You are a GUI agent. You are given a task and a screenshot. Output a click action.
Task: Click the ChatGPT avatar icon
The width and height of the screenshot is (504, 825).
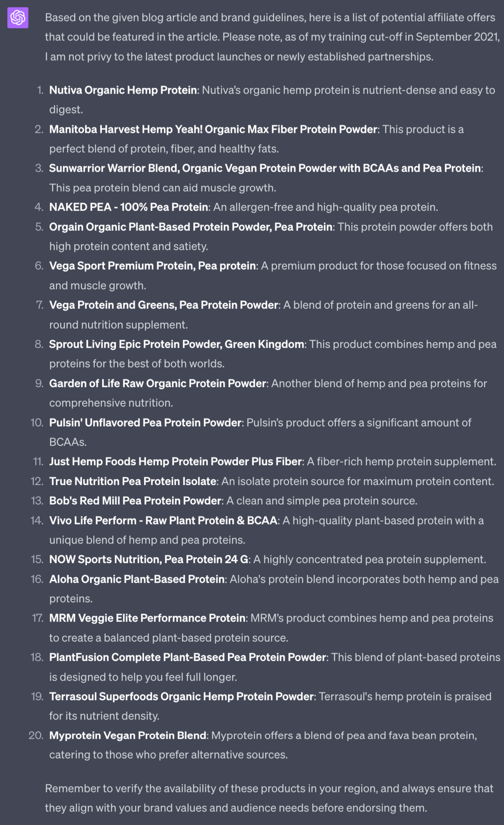click(x=18, y=18)
